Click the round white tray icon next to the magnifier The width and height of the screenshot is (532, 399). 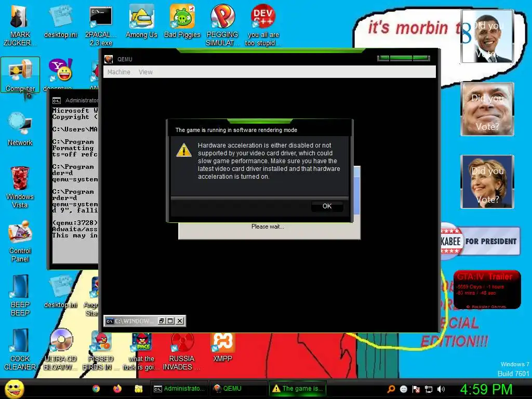403,389
